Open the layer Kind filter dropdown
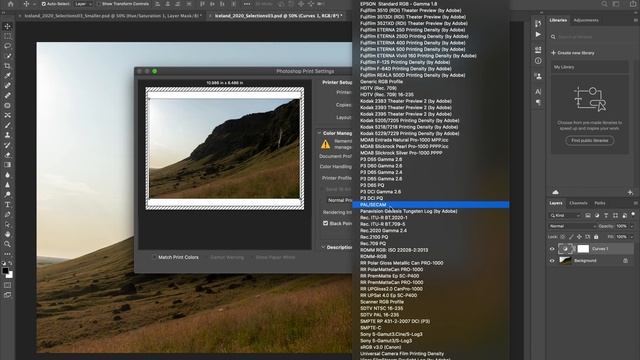The width and height of the screenshot is (640, 360). (565, 215)
